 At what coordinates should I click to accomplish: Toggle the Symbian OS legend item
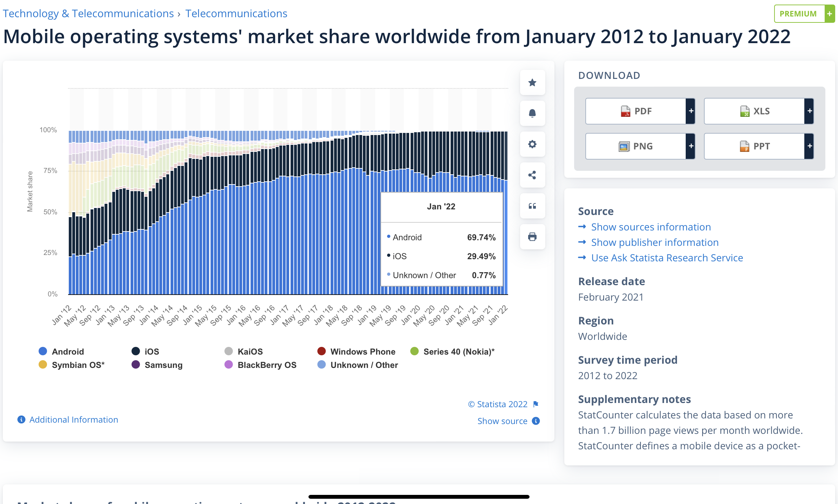72,365
